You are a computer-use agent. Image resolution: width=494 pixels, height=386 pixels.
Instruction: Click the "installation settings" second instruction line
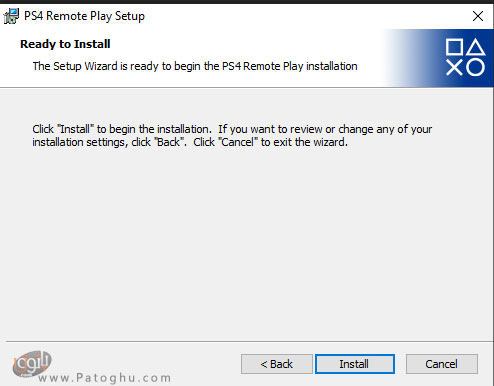(x=190, y=142)
